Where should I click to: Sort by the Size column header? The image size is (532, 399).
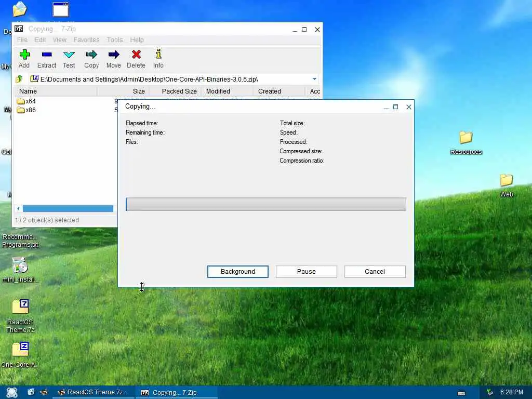(x=123, y=91)
